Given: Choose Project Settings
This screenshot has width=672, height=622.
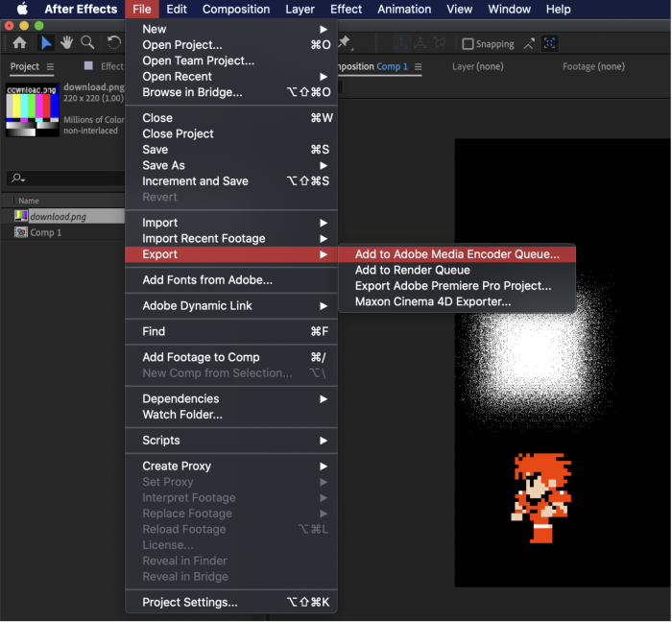Looking at the screenshot, I should click(x=231, y=602).
